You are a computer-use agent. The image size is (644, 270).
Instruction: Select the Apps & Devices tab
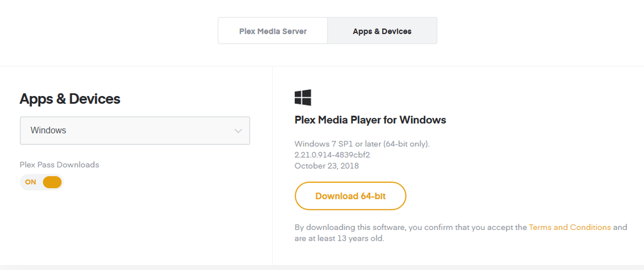coord(382,31)
